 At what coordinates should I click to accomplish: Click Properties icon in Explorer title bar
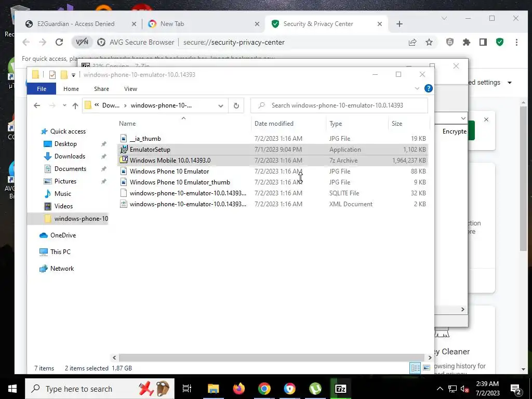coord(52,75)
